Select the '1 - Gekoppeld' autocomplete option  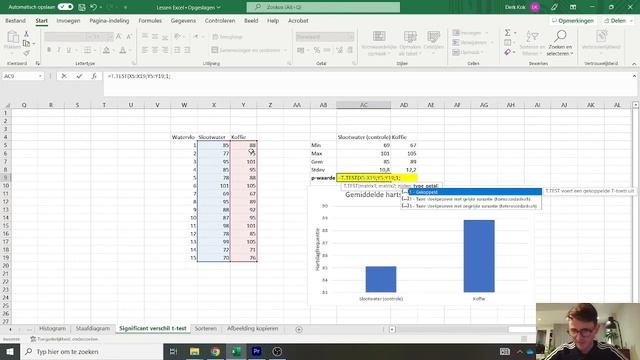[x=471, y=192]
